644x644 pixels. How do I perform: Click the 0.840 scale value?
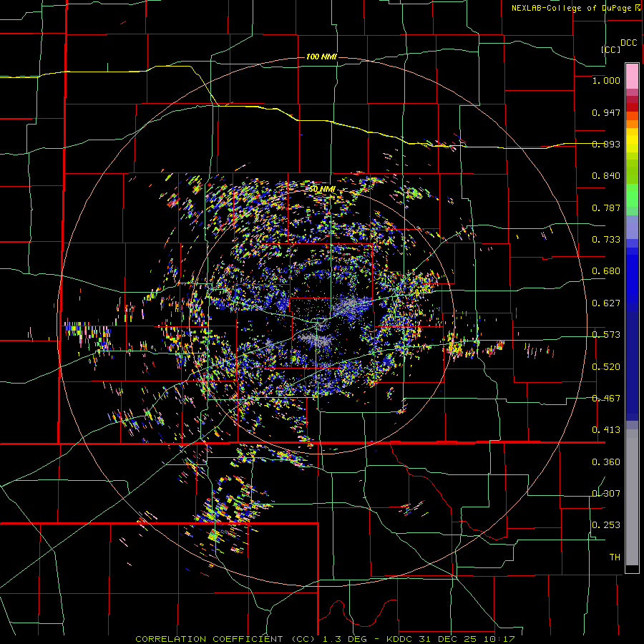[606, 176]
